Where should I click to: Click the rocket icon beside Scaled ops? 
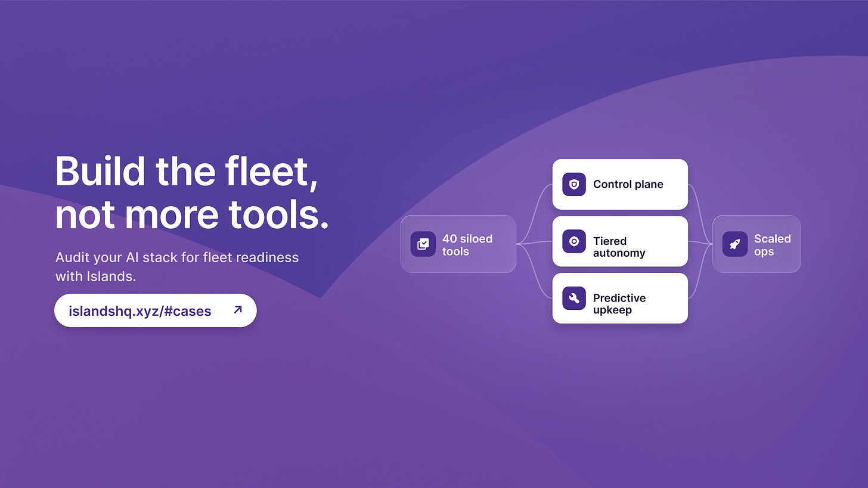pos(735,244)
